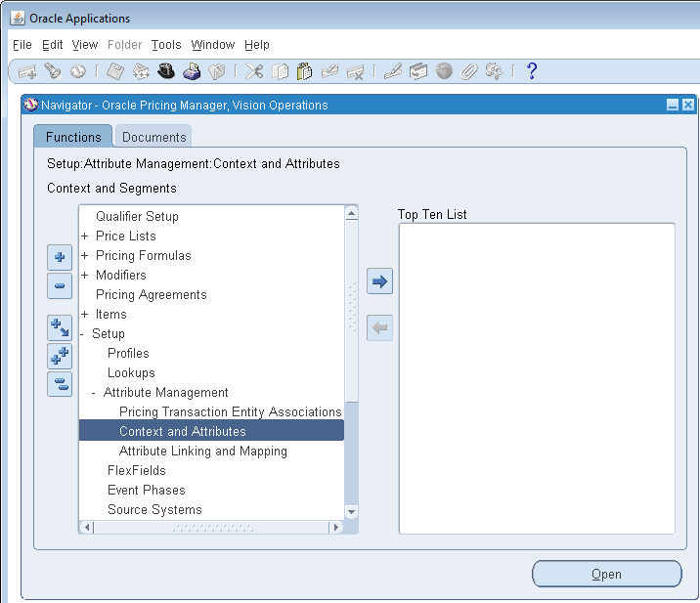The width and height of the screenshot is (700, 603).
Task: Click the horizontal scrollbar right arrow
Action: [x=335, y=528]
